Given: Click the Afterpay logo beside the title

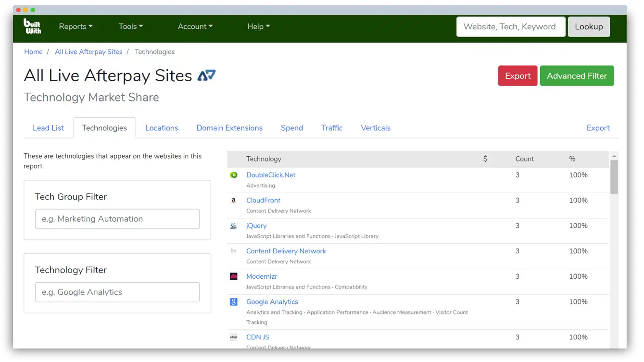Looking at the screenshot, I should pyautogui.click(x=207, y=75).
